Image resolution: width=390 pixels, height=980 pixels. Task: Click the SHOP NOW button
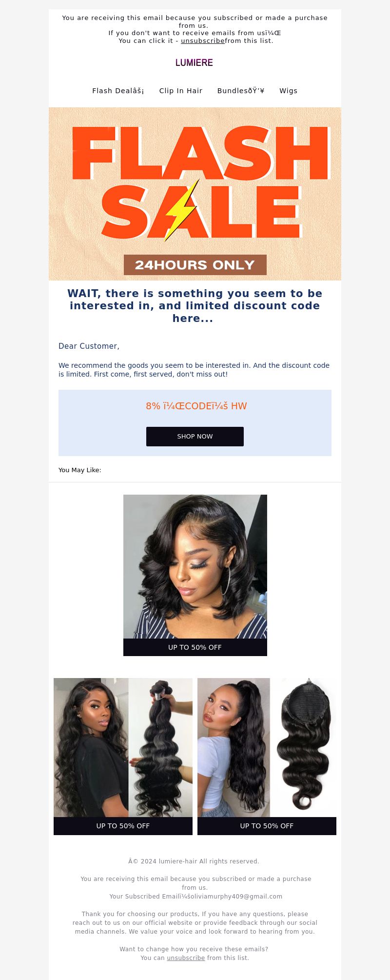click(x=195, y=437)
